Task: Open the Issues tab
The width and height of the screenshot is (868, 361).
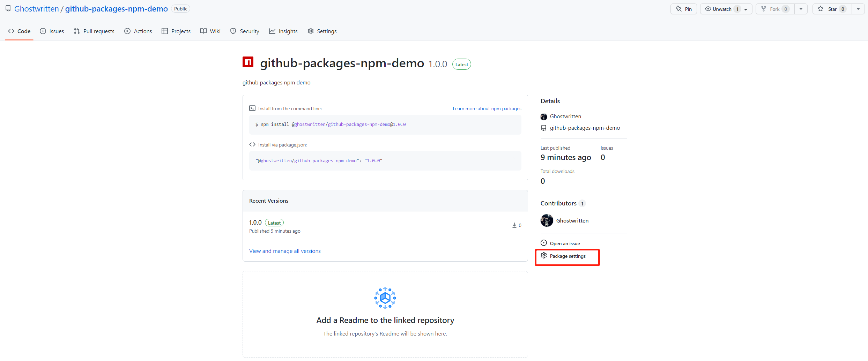Action: pos(52,31)
